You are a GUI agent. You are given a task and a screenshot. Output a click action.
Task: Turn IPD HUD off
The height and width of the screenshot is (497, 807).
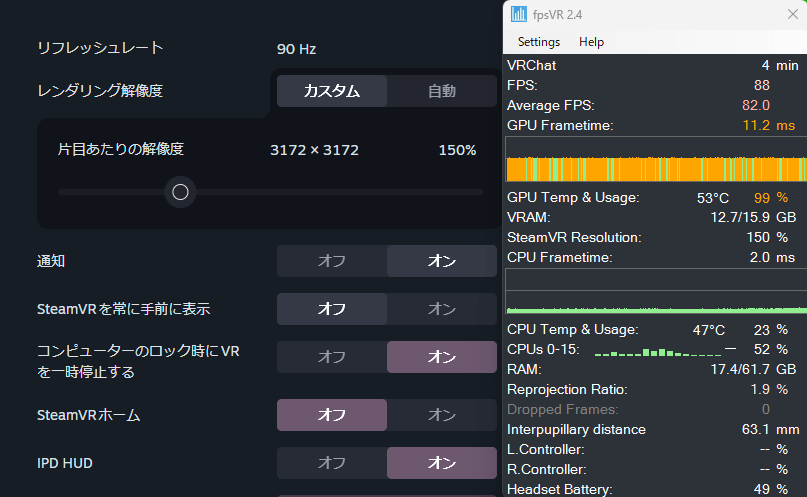[x=331, y=463]
